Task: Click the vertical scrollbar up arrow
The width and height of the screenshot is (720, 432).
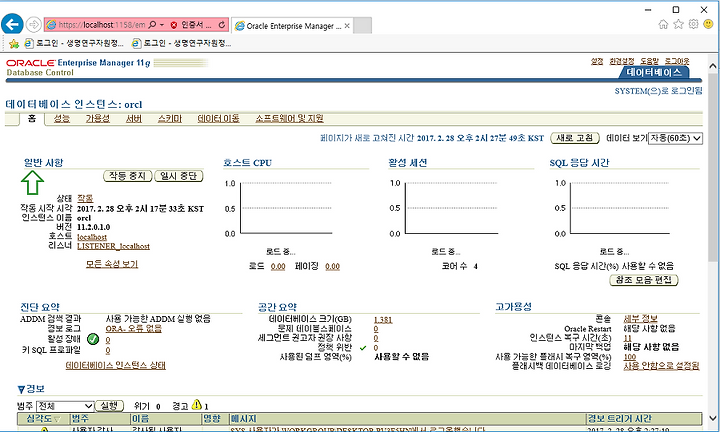Action: click(x=713, y=66)
